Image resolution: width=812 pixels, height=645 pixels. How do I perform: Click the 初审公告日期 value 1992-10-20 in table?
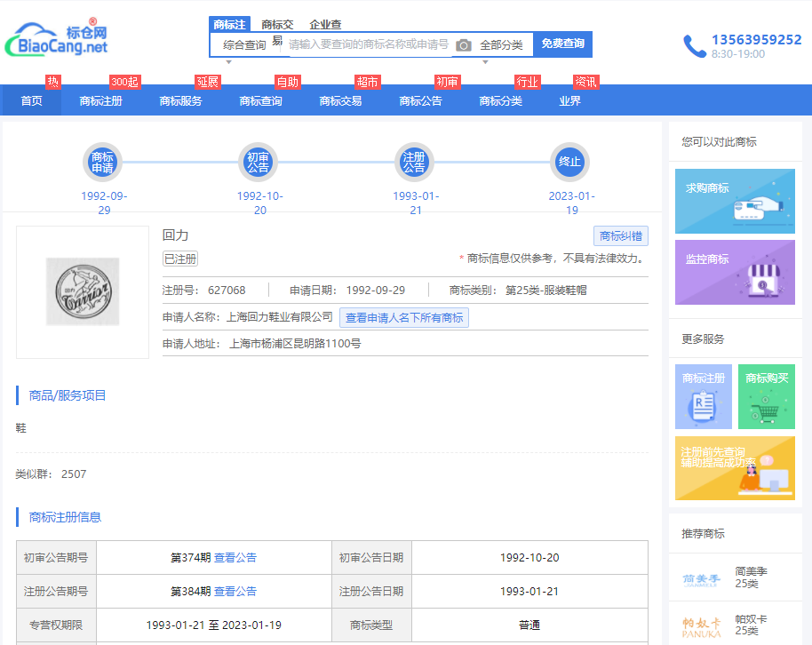(x=529, y=557)
